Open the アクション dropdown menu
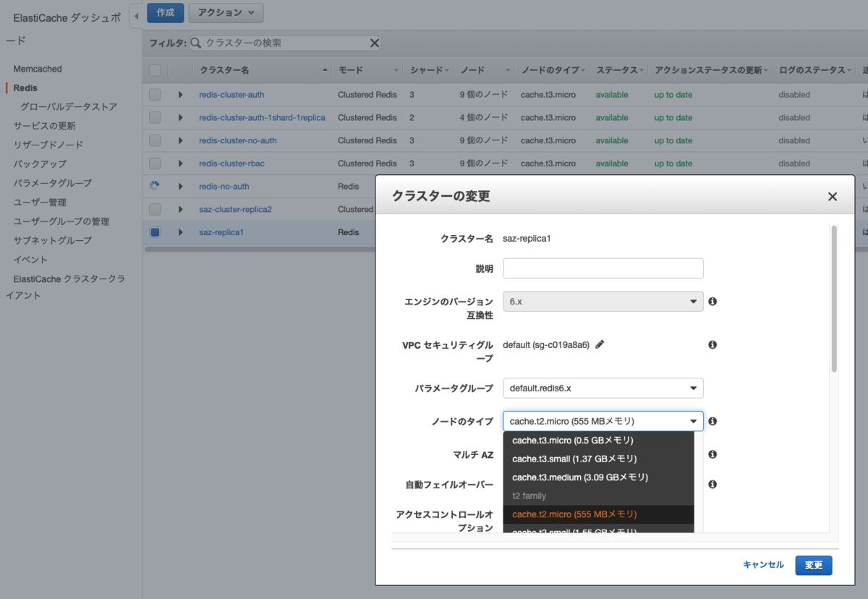The image size is (868, 599). point(226,13)
